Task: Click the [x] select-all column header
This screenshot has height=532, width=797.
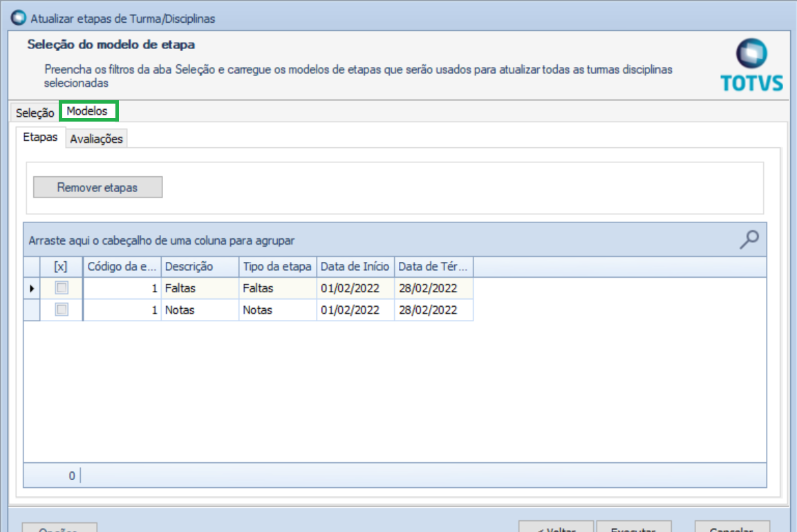Action: point(61,267)
